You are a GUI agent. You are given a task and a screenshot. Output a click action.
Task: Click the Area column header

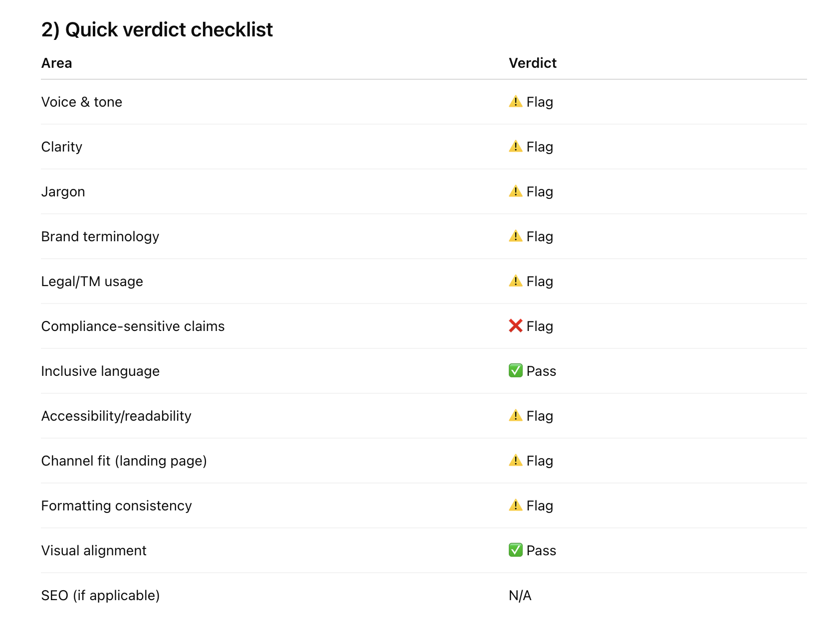tap(56, 63)
